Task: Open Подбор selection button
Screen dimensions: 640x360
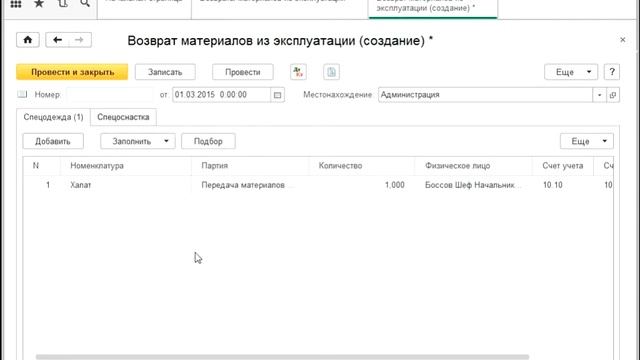Action: pyautogui.click(x=208, y=141)
